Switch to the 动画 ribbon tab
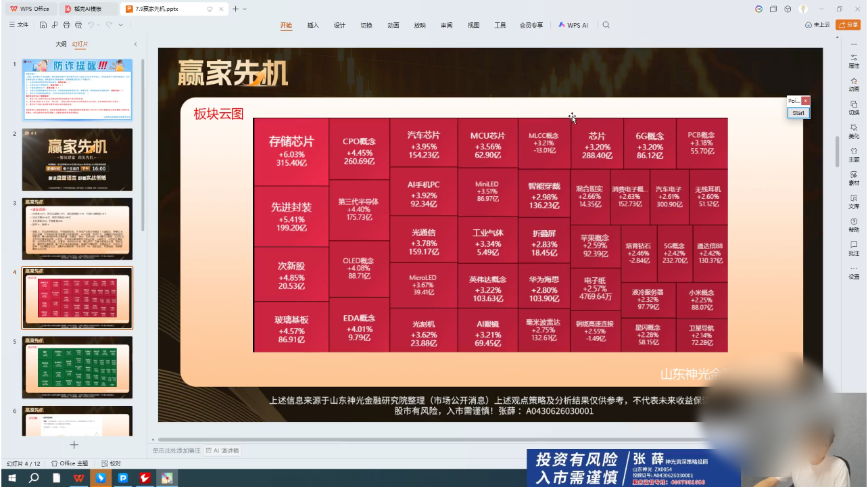Image resolution: width=868 pixels, height=487 pixels. (x=393, y=25)
